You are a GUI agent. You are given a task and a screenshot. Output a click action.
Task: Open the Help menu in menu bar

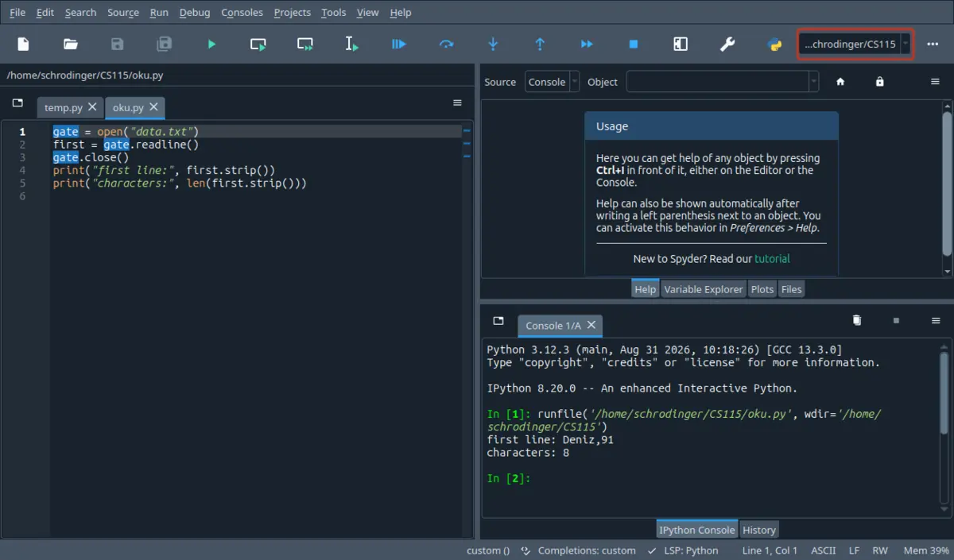pos(401,12)
